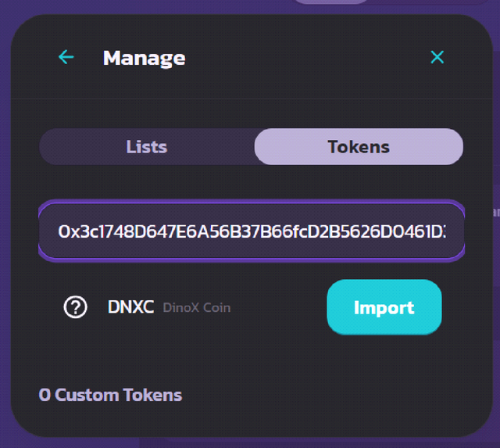This screenshot has height=448, width=500.
Task: Click the DNXC DinoX Coin result row
Action: coord(252,307)
